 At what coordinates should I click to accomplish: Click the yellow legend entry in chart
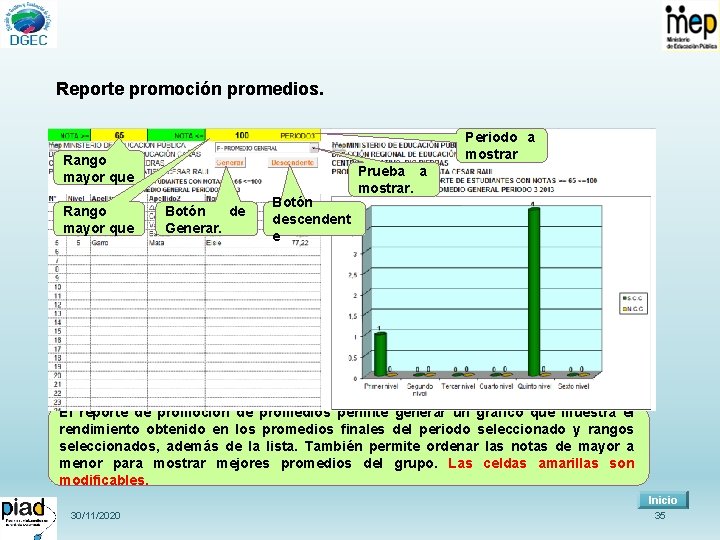pyautogui.click(x=633, y=309)
